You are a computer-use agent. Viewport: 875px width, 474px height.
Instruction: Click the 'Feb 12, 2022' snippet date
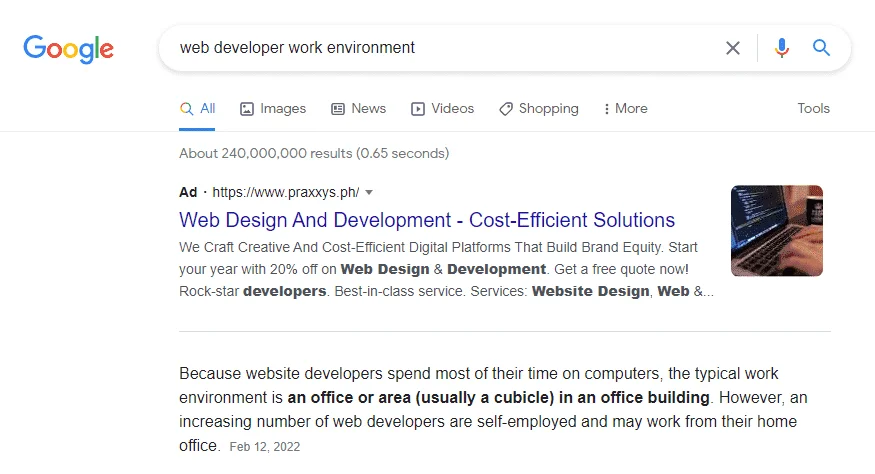[265, 447]
